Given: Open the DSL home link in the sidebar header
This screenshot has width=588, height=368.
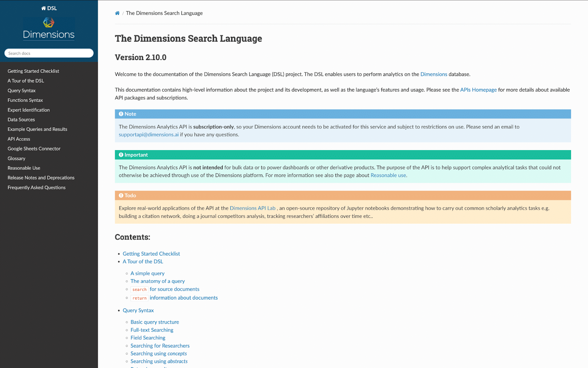Looking at the screenshot, I should coord(49,8).
